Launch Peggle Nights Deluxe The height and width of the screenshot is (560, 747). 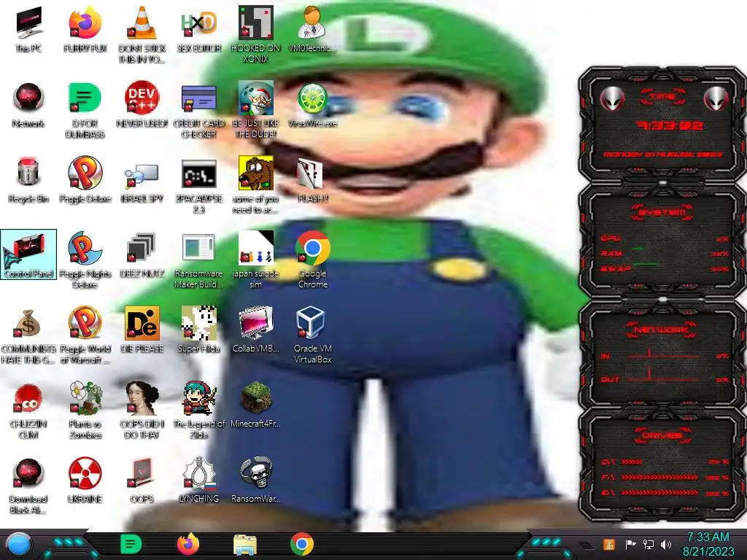[85, 260]
